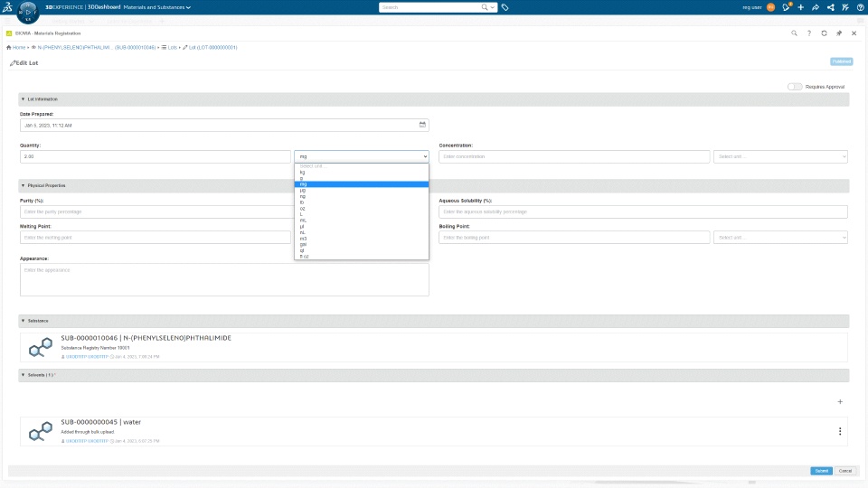Click the Cancel button

tap(844, 471)
